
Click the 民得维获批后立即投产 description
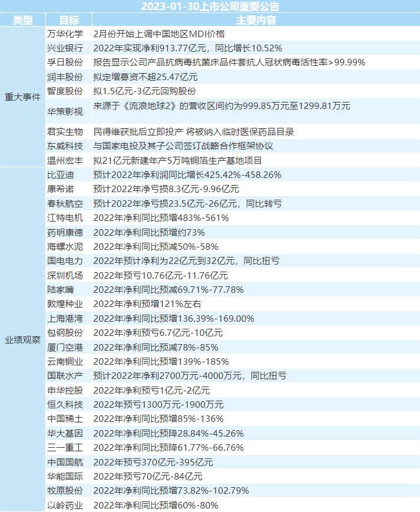pos(194,131)
